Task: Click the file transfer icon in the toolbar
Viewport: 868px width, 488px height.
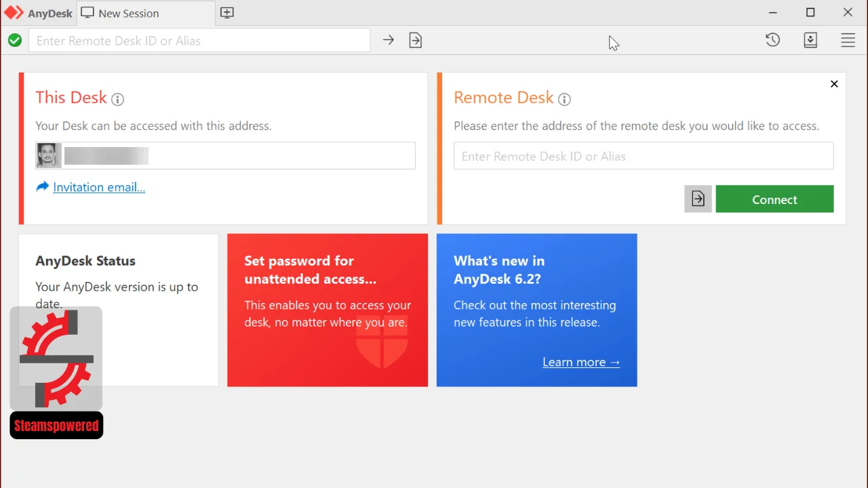Action: 416,41
